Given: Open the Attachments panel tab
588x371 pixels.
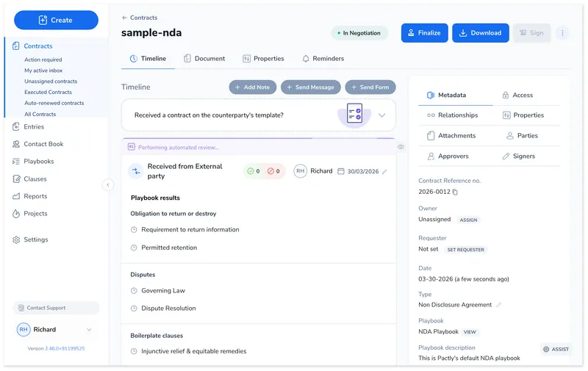Looking at the screenshot, I should click(451, 136).
